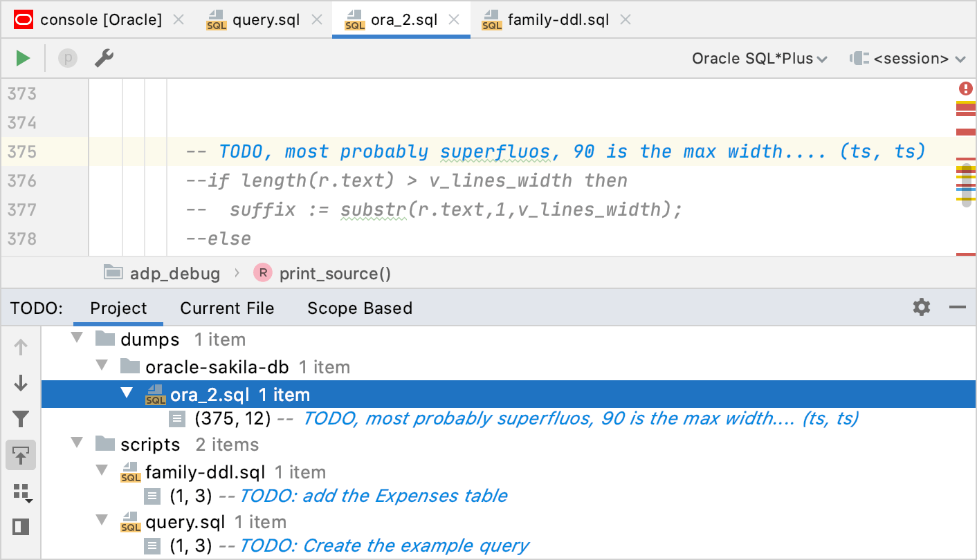
Task: Click the TODO item icon for the example query
Action: click(x=152, y=546)
